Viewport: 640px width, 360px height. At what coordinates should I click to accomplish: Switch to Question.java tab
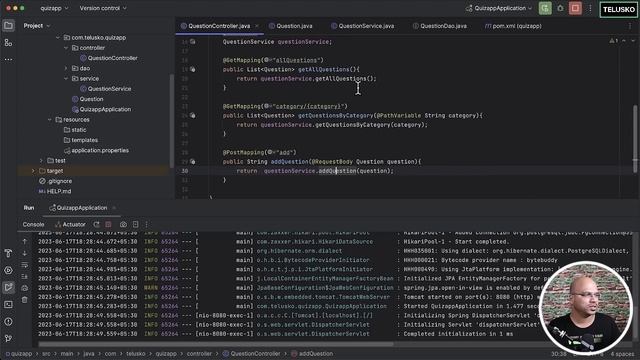[x=291, y=26]
